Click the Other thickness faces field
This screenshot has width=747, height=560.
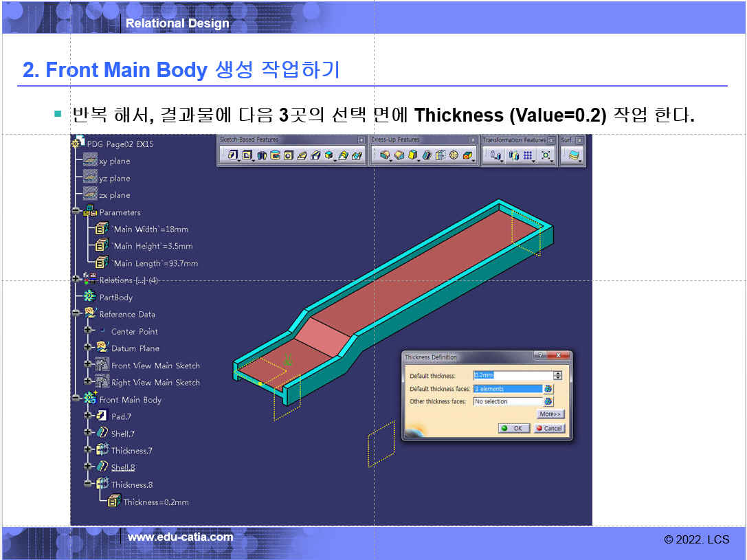click(508, 401)
